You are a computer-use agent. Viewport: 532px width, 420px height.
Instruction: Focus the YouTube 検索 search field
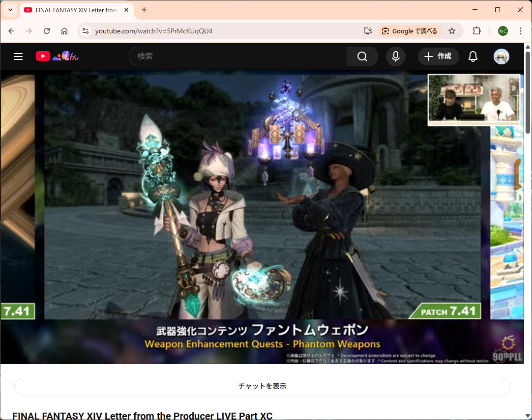point(237,56)
